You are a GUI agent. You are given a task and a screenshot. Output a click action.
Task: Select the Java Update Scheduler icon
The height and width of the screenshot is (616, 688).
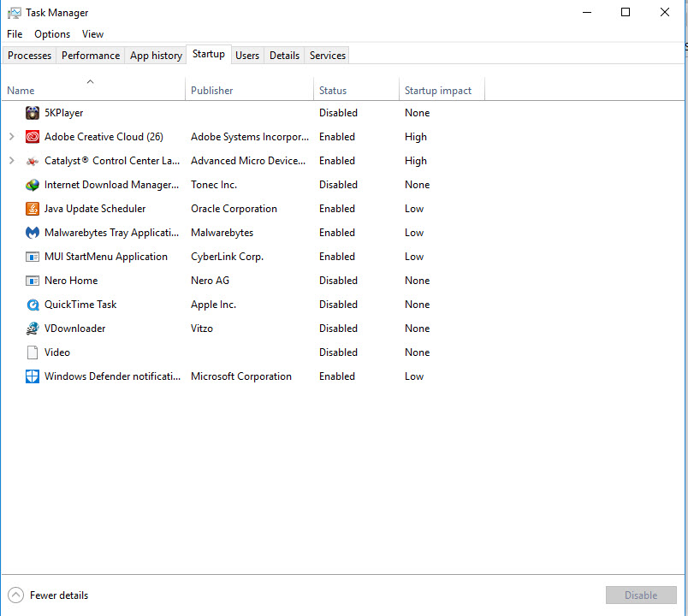(x=33, y=209)
